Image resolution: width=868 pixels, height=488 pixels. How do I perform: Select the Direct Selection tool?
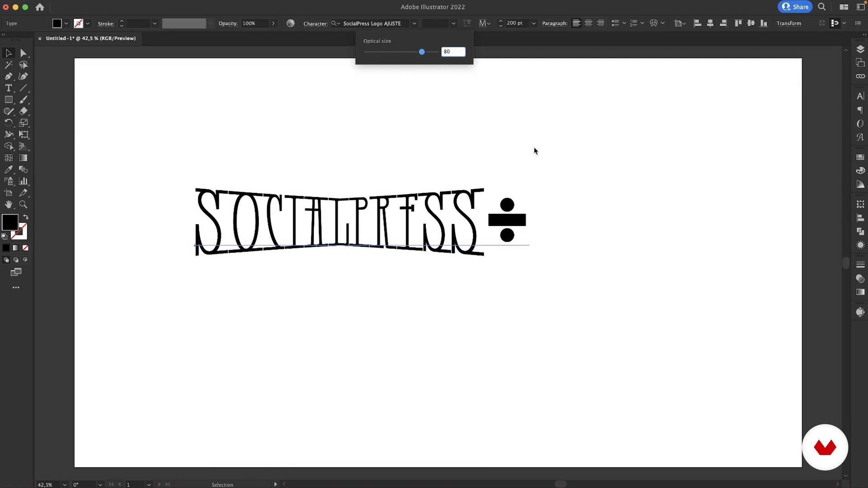coord(24,53)
